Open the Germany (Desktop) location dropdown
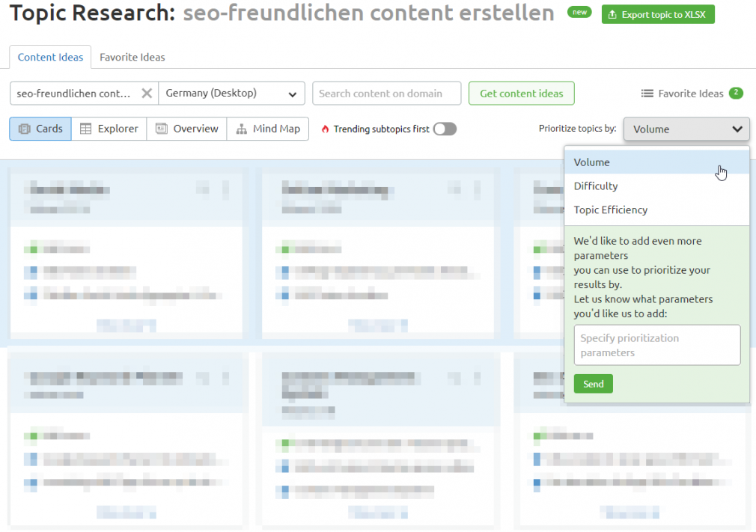This screenshot has height=532, width=756. [231, 93]
